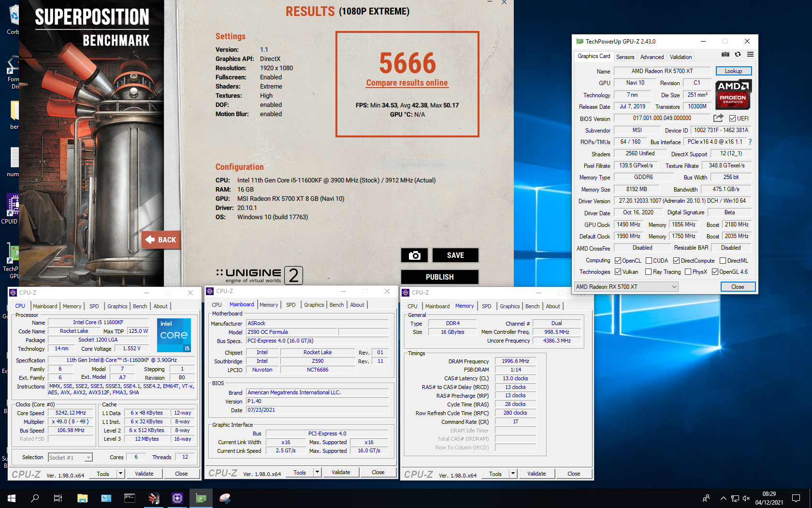Open the Windows Start menu
This screenshot has height=508, width=812.
point(12,498)
